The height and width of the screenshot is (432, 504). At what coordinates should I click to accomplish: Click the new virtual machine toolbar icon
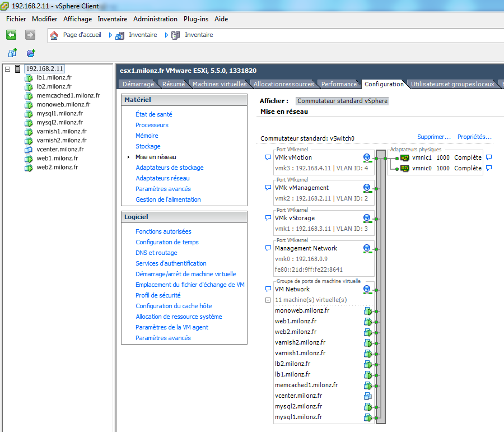point(12,53)
